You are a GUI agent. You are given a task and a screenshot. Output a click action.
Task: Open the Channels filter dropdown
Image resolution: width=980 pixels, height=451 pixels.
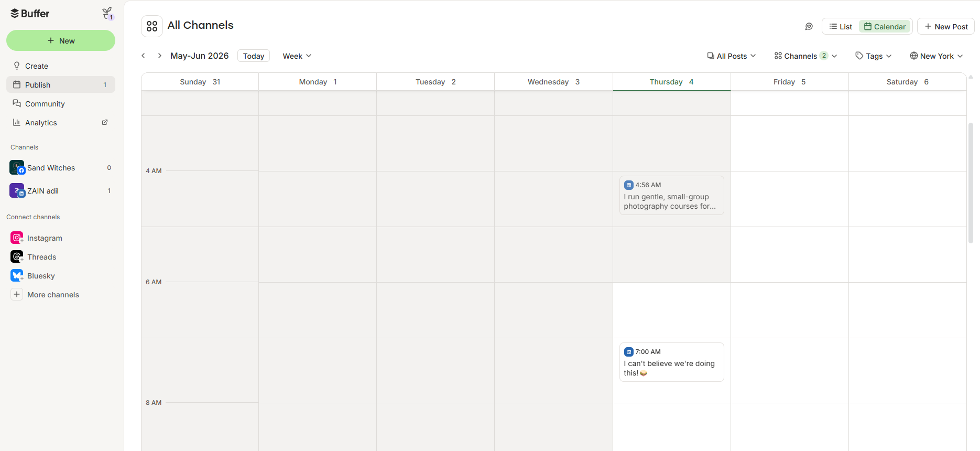click(x=806, y=56)
